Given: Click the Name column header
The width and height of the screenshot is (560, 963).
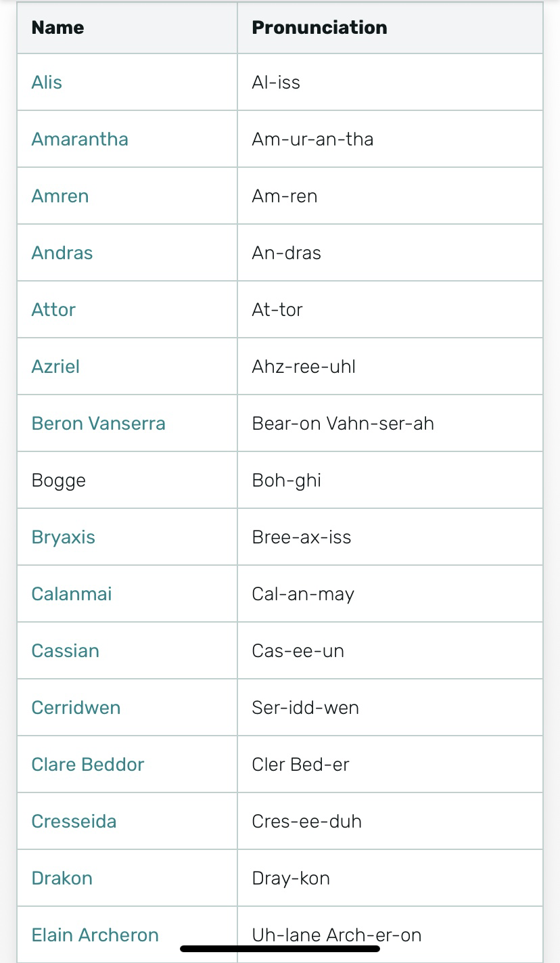Looking at the screenshot, I should tap(58, 28).
